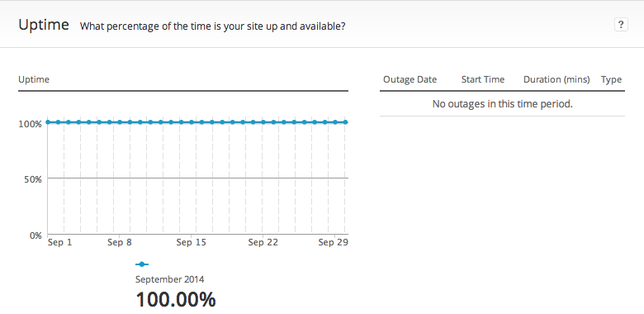Sort by Type column header
This screenshot has width=644, height=314.
click(611, 79)
